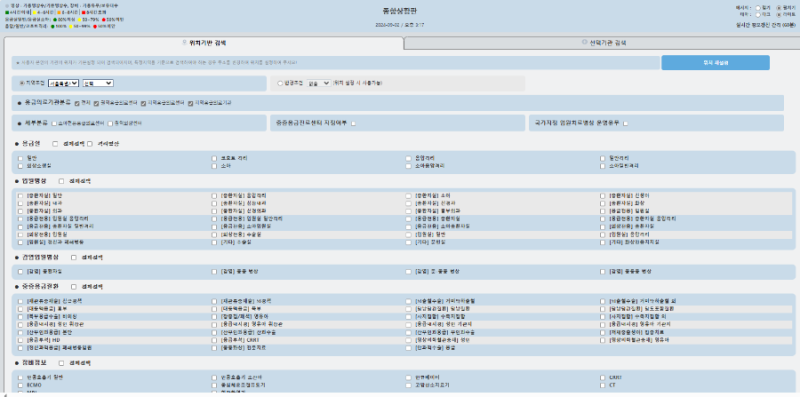Check 인큐베이터 checkbox

(408, 378)
